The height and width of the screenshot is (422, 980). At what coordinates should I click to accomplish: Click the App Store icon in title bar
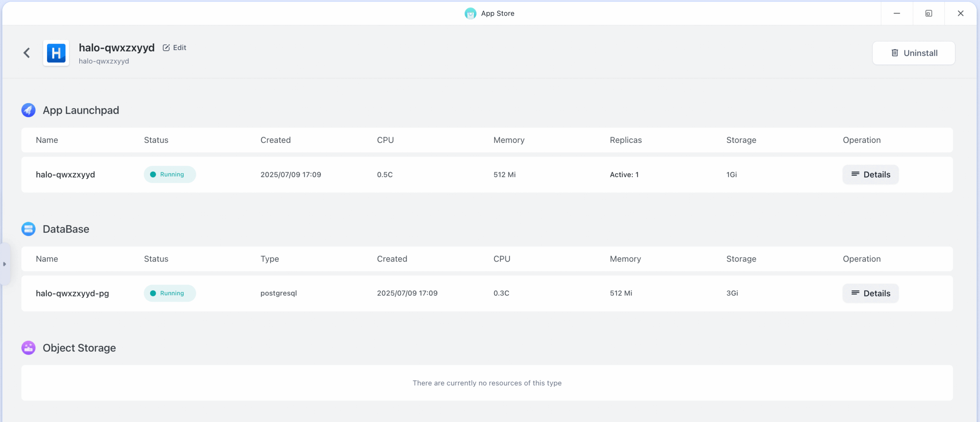pos(470,13)
